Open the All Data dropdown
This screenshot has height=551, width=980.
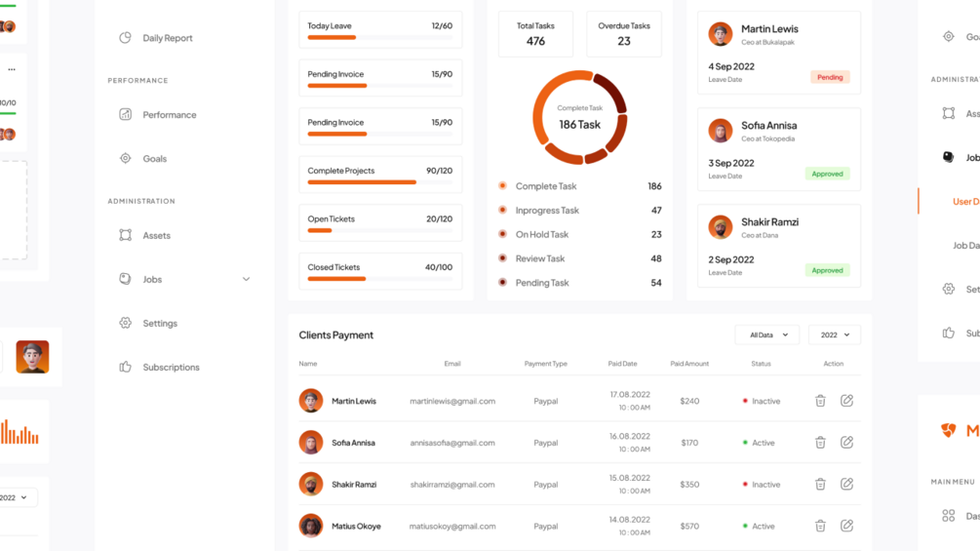(x=766, y=335)
